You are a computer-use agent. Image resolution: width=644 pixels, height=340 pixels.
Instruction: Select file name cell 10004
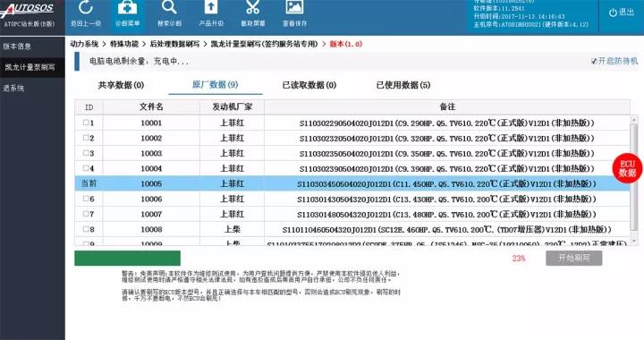click(151, 168)
